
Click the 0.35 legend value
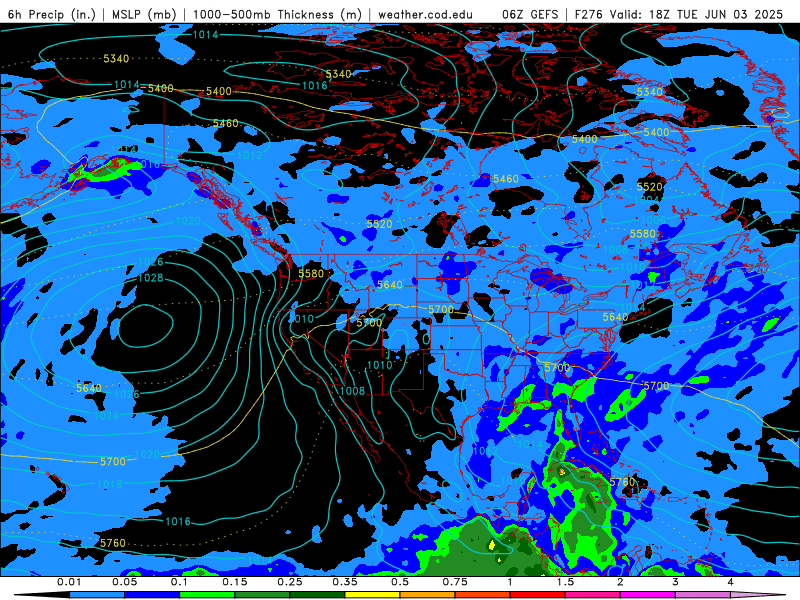pos(345,582)
